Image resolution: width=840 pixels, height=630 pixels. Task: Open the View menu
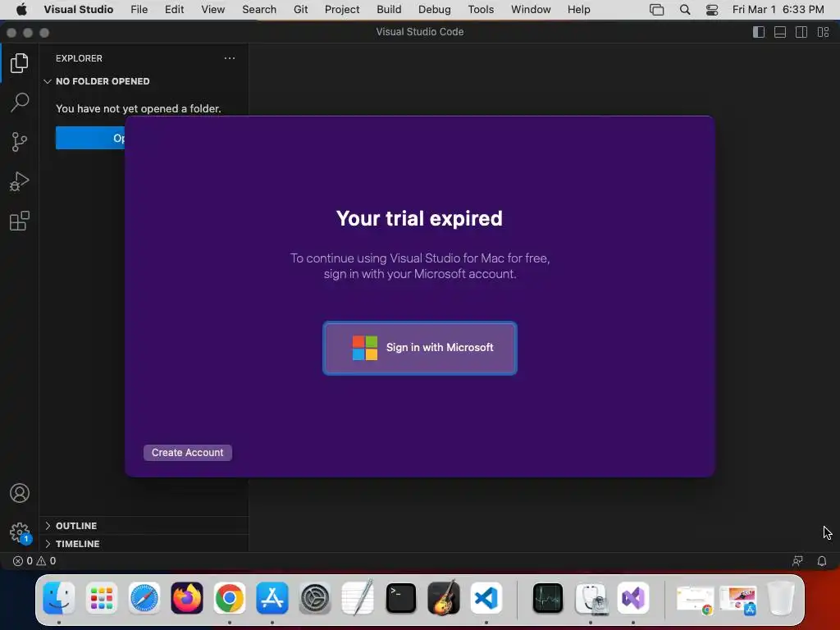click(x=212, y=10)
